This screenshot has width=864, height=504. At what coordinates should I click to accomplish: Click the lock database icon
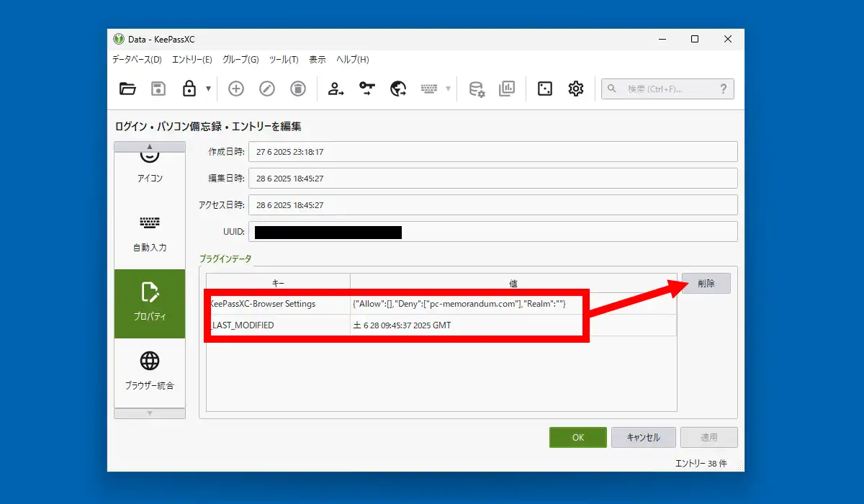coord(189,89)
